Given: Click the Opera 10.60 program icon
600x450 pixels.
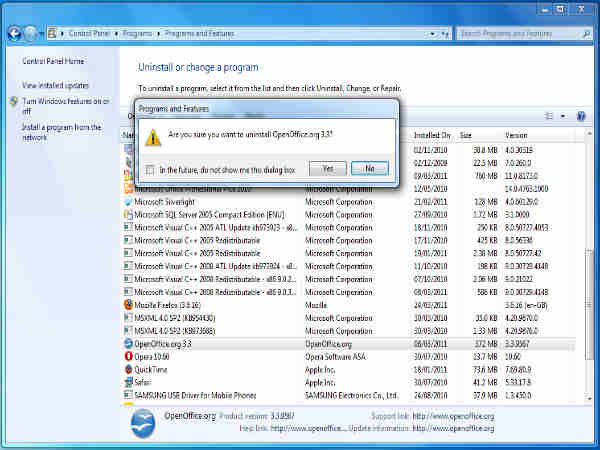Looking at the screenshot, I should (x=128, y=356).
